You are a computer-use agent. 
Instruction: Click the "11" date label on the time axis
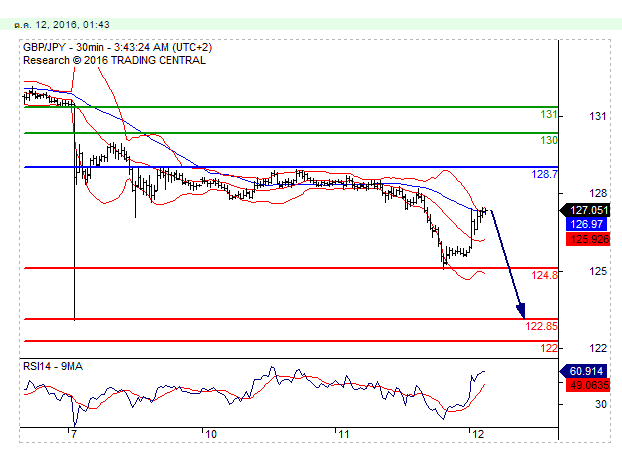click(344, 434)
